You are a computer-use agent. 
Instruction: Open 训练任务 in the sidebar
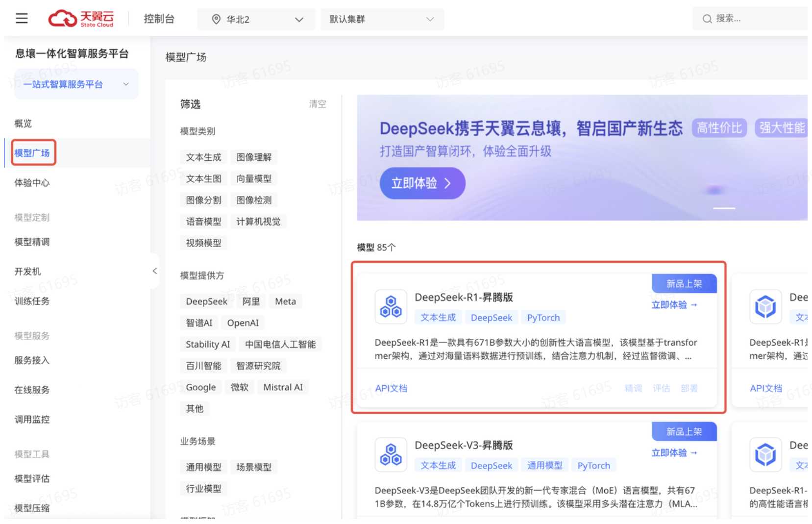(x=32, y=301)
